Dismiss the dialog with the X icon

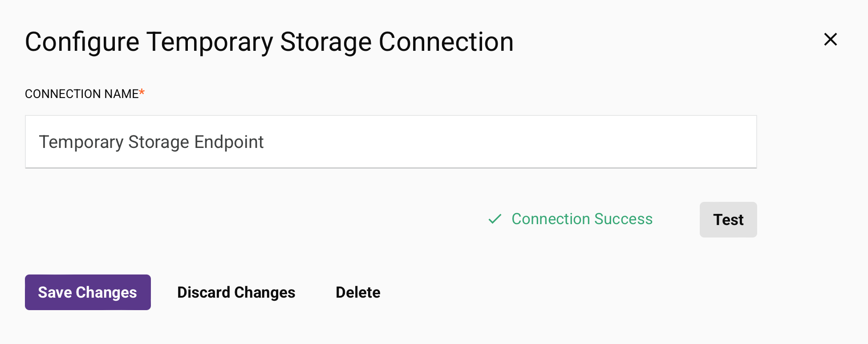pos(830,40)
